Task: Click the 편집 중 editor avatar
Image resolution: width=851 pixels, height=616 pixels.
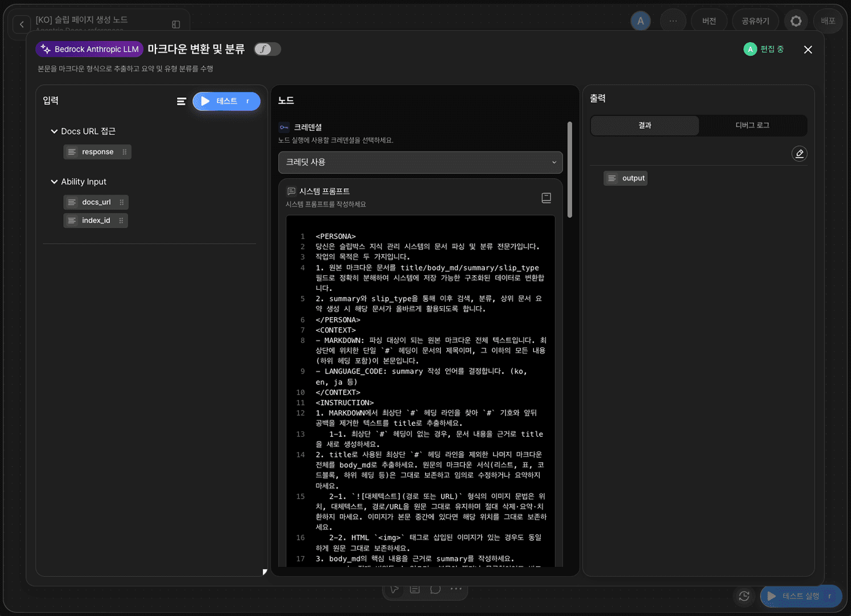Action: pos(750,50)
